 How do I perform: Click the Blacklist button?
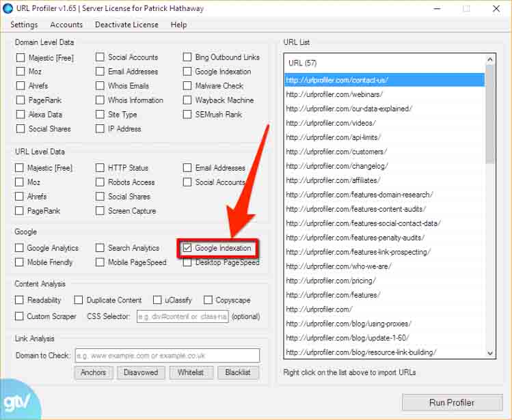click(237, 372)
